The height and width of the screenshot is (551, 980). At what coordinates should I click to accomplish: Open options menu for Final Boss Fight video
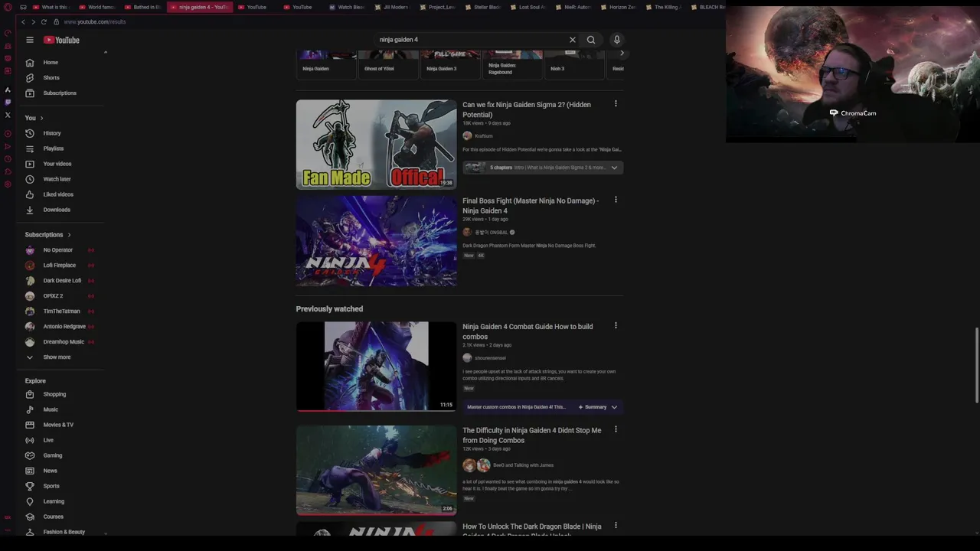tap(616, 200)
